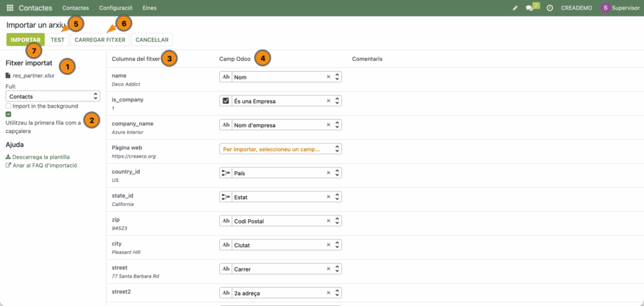Open the conversations chat bubble icon

point(530,8)
